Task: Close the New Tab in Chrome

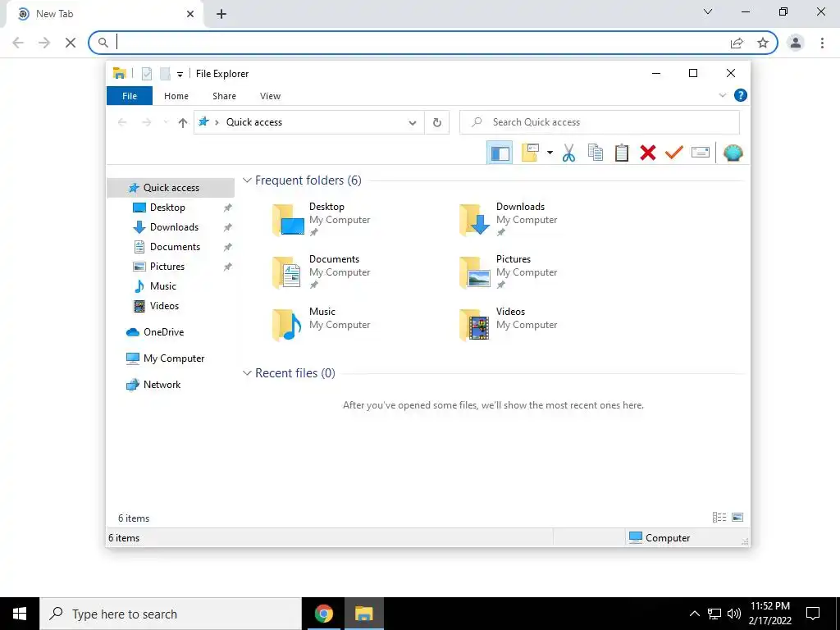Action: [x=190, y=14]
